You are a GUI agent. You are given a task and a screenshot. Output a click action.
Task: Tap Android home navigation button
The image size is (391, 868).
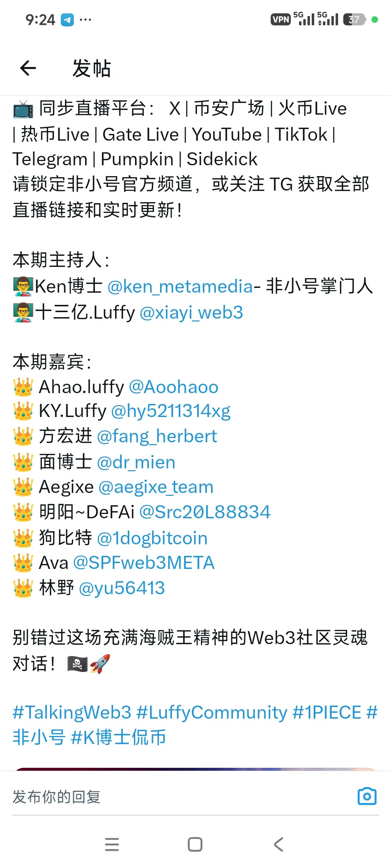coord(195,844)
